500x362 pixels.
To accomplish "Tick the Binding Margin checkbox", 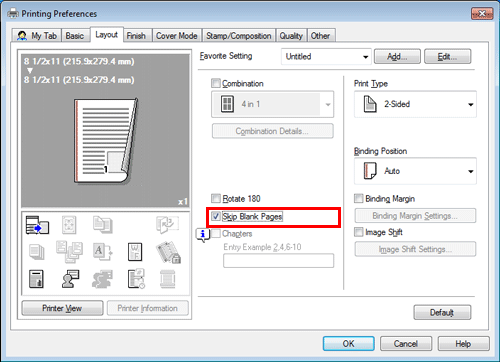I will [359, 198].
